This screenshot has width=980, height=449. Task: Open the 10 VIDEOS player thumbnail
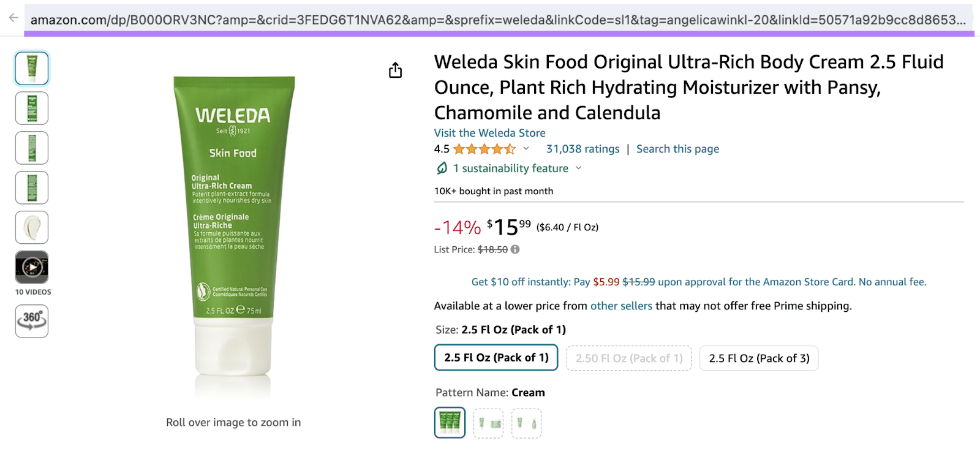tap(31, 267)
